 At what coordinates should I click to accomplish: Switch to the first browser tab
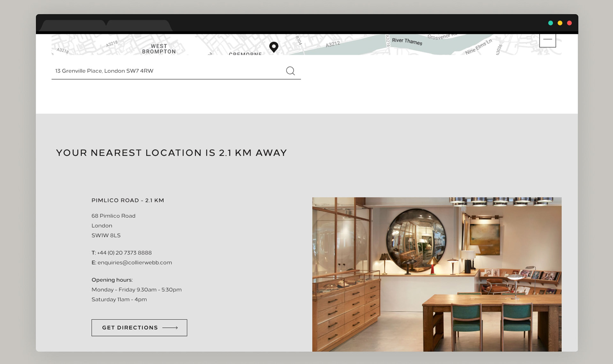73,26
